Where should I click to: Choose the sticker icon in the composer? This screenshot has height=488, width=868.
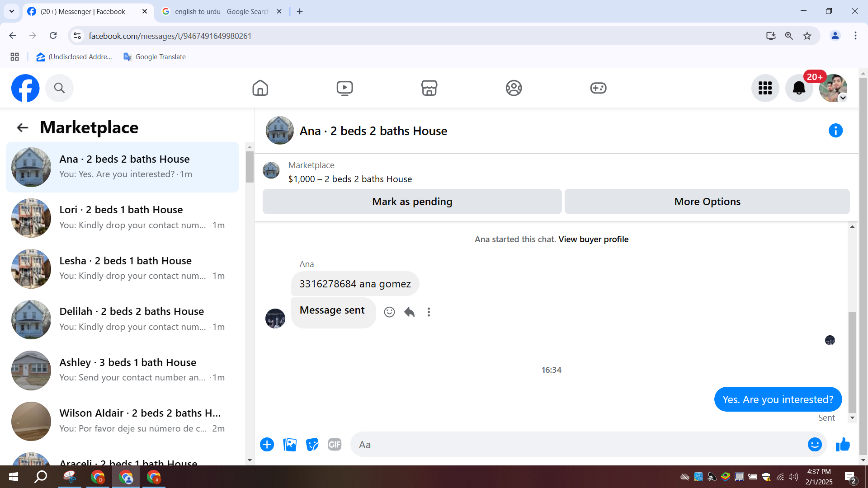pyautogui.click(x=312, y=445)
